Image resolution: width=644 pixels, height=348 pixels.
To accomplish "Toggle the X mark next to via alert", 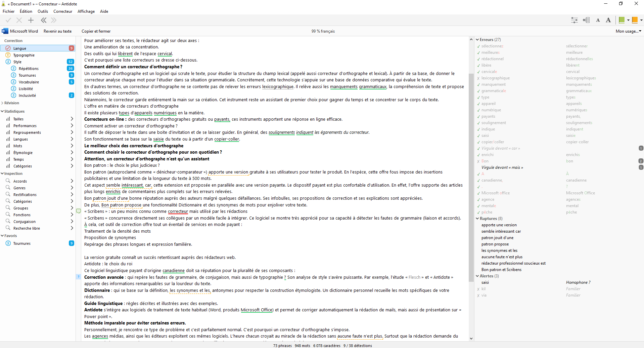I will [478, 295].
